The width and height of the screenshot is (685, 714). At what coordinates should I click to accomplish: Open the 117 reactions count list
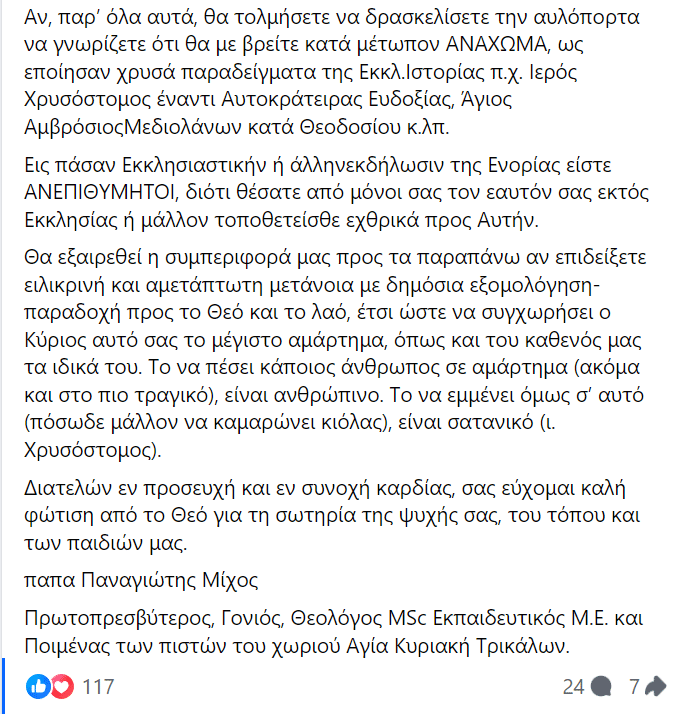[x=98, y=687]
